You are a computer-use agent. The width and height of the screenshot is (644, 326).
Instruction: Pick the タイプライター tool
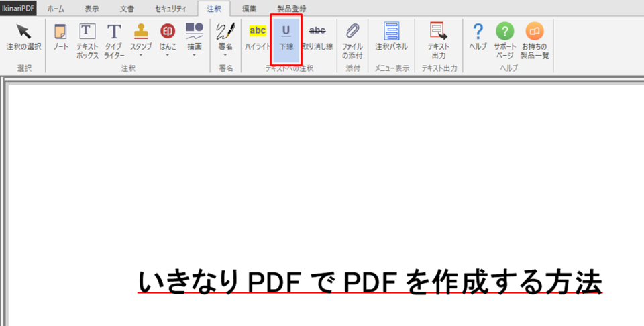click(x=114, y=41)
